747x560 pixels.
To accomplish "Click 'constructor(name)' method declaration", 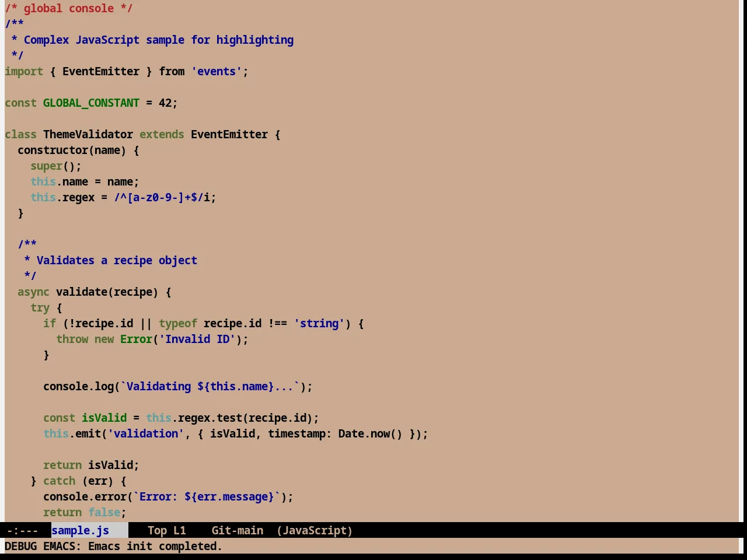I will [72, 150].
